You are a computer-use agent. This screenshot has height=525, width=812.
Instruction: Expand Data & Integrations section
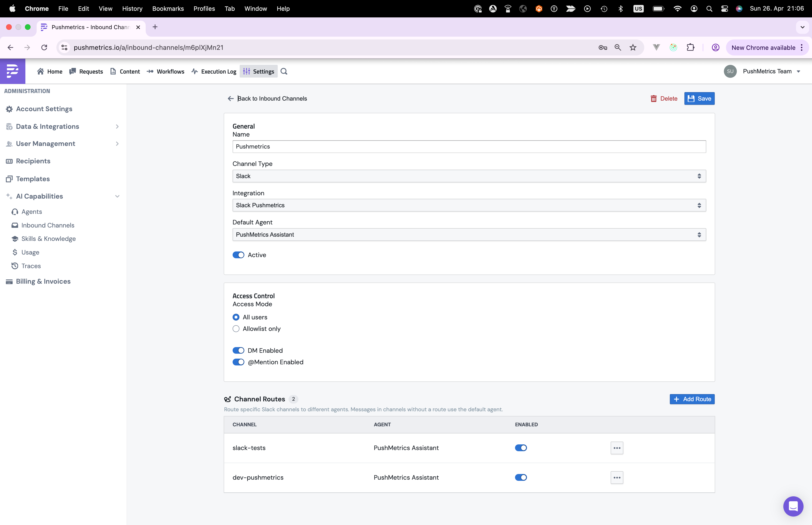pos(63,126)
